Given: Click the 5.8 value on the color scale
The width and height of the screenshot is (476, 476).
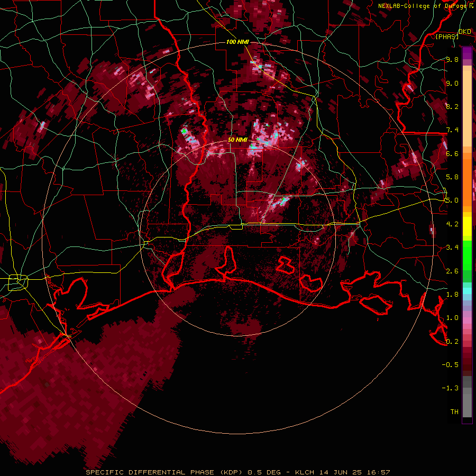Looking at the screenshot, I should tap(452, 177).
